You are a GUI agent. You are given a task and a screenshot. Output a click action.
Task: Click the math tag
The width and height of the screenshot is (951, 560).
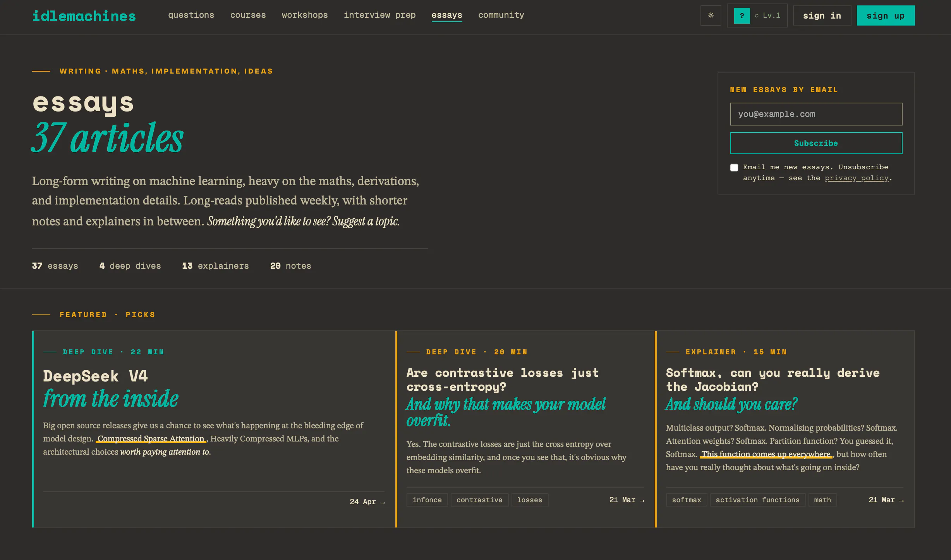point(822,500)
